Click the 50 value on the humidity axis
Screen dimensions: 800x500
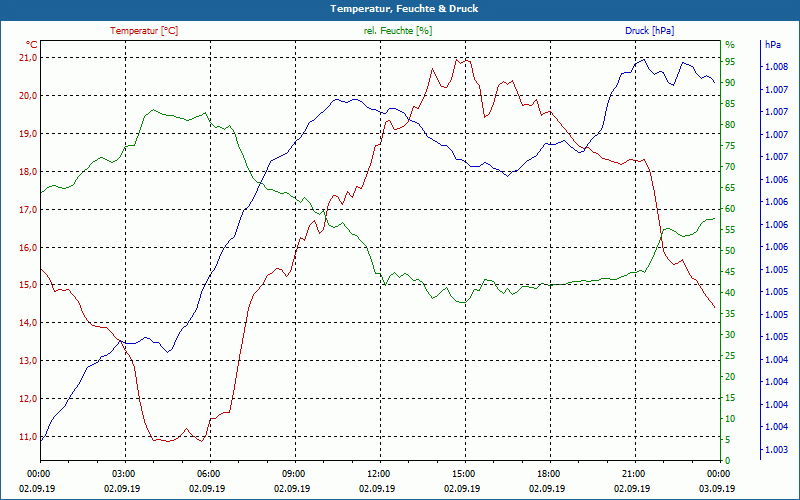point(730,251)
